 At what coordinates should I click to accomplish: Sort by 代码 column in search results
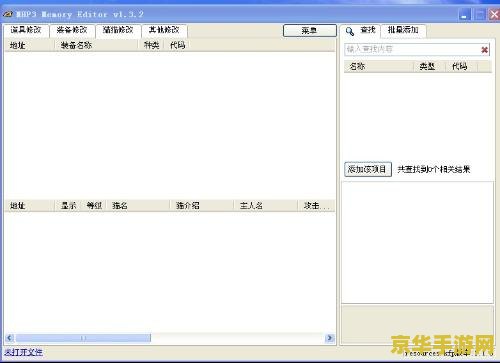(x=461, y=66)
